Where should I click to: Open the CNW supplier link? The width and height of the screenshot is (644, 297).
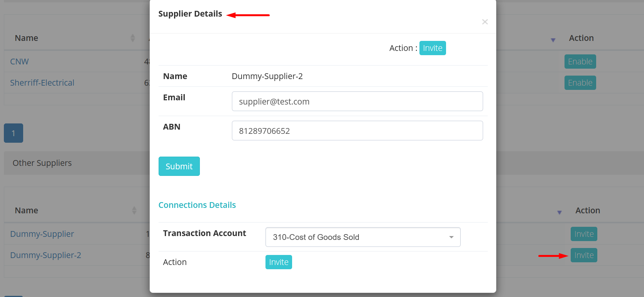[x=19, y=62]
